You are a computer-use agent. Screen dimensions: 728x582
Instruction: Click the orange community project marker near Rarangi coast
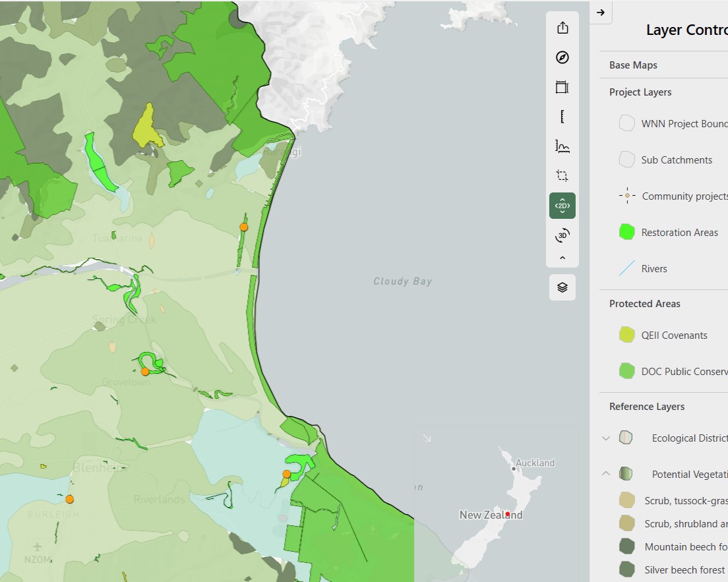[244, 227]
